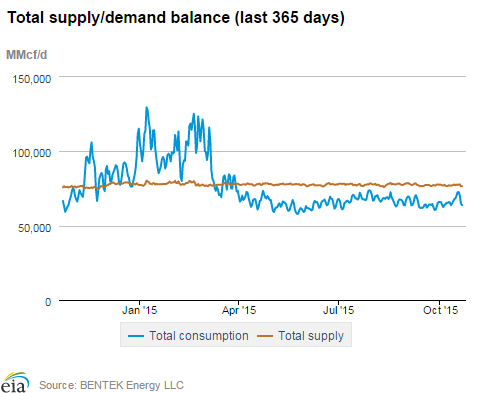This screenshot has width=477, height=393.
Task: Click the Apr '15 x-axis label
Action: click(x=239, y=310)
